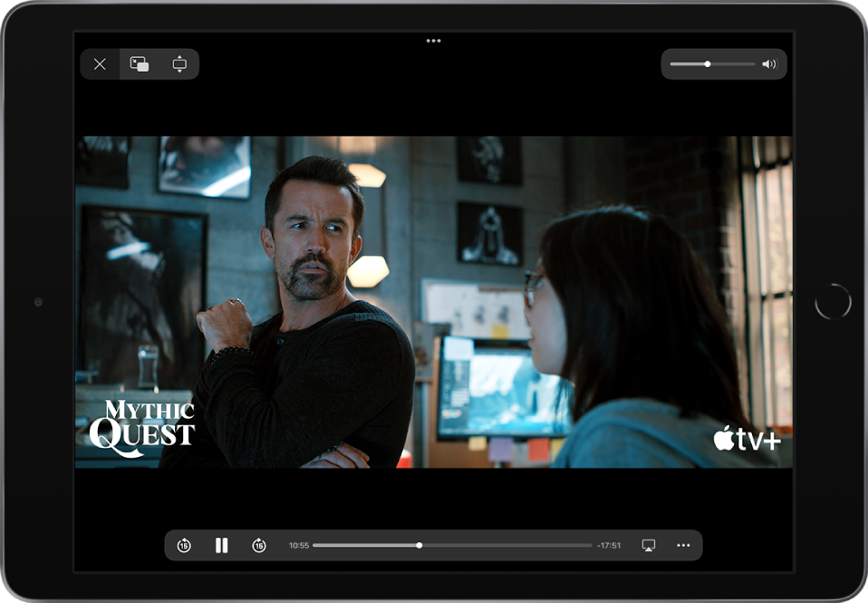
Task: Open AirPlay streaming options
Action: (x=649, y=545)
